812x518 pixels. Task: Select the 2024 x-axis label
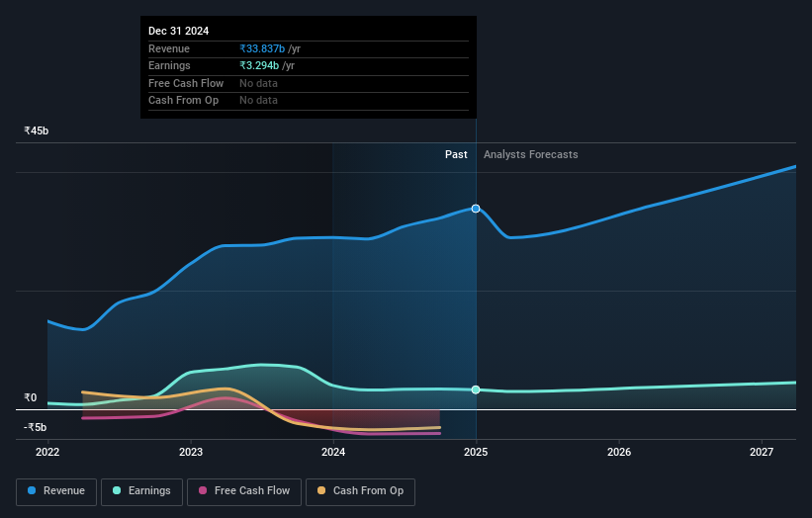coord(333,452)
